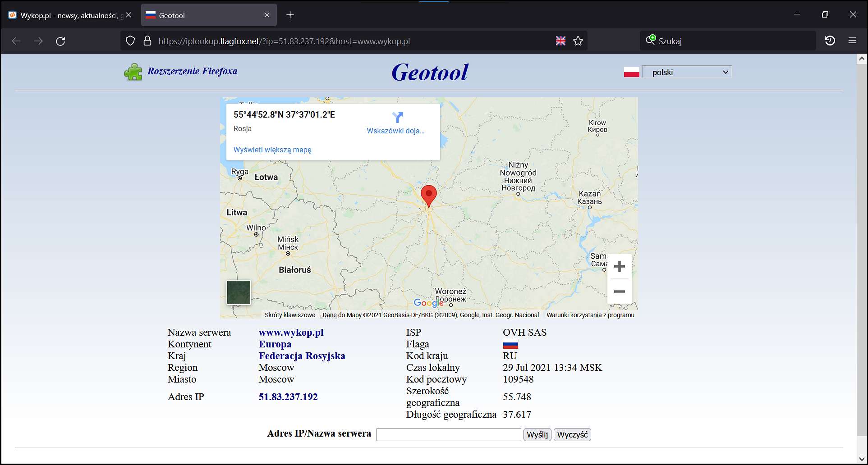868x465 pixels.
Task: Click the Wyślij submit button
Action: [x=537, y=434]
